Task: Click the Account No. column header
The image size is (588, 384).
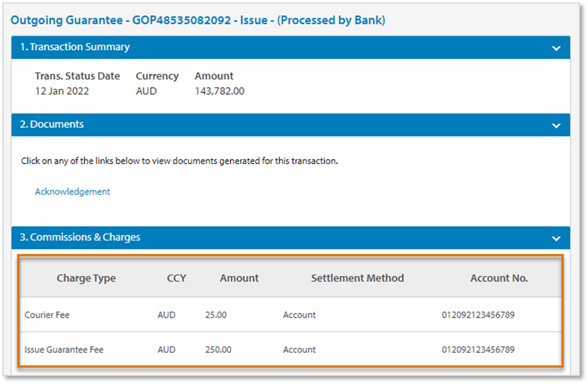Action: [499, 278]
